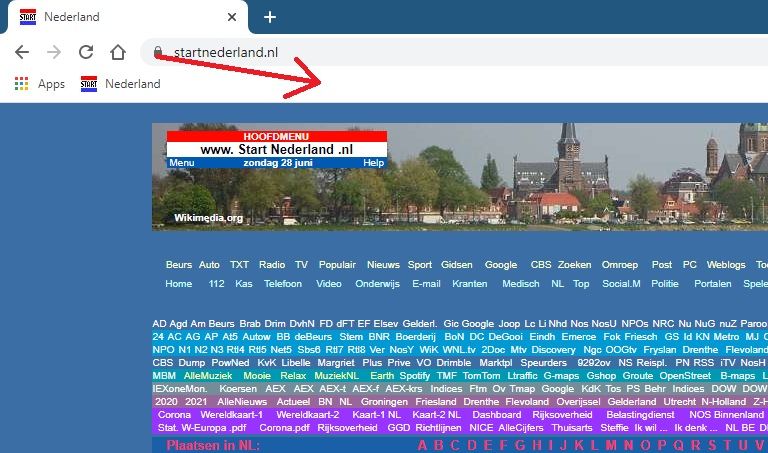
Task: Close the Nederland tab
Action: click(232, 17)
